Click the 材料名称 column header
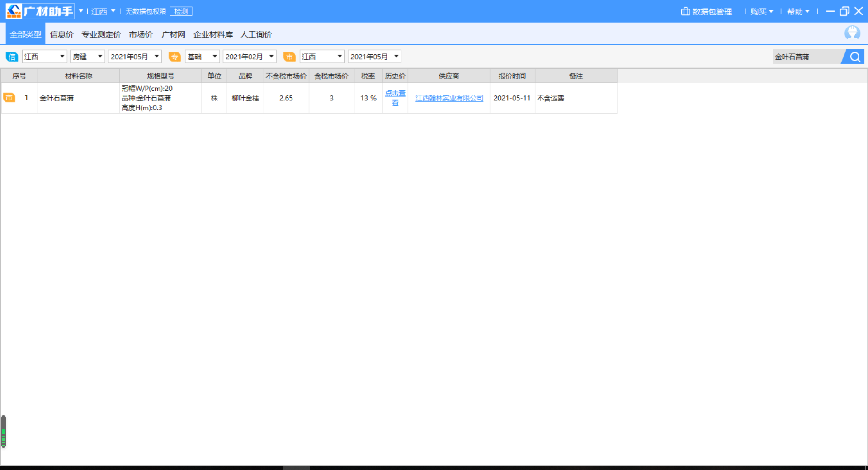 pyautogui.click(x=79, y=76)
